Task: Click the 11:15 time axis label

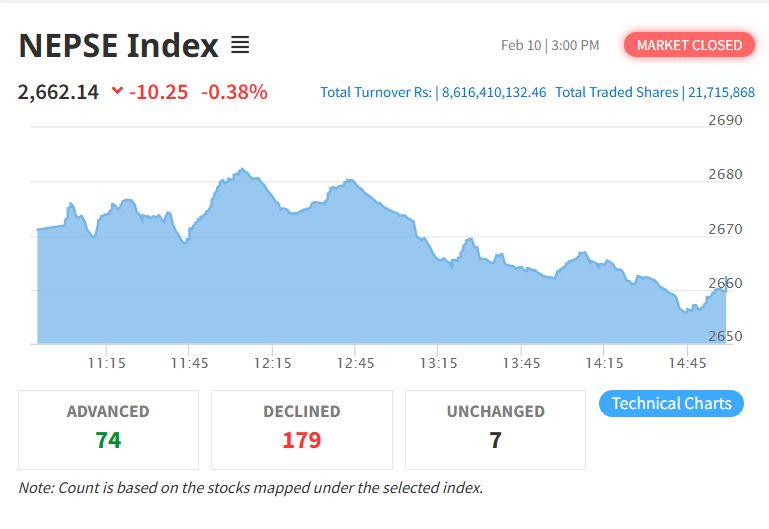Action: (x=106, y=363)
